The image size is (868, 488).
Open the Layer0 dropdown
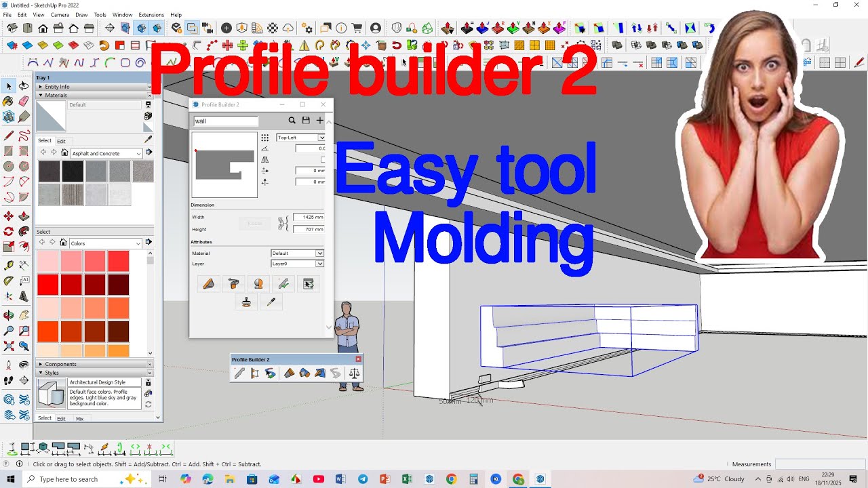[x=297, y=264]
